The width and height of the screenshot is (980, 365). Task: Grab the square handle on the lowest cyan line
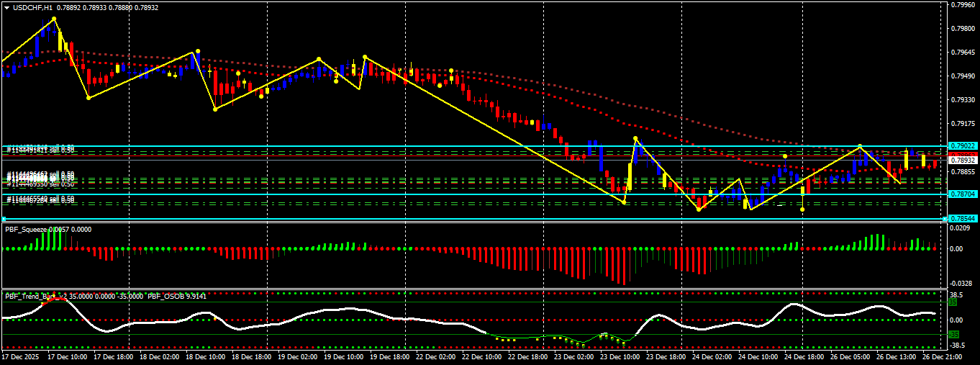pos(4,218)
